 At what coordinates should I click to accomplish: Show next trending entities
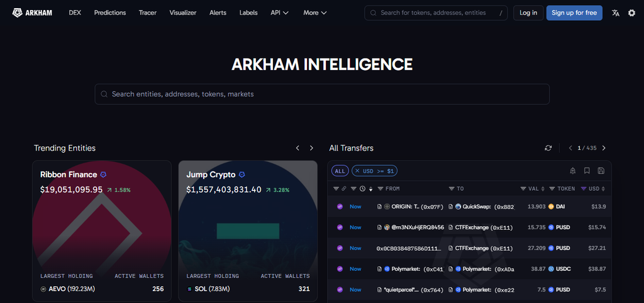pyautogui.click(x=311, y=148)
